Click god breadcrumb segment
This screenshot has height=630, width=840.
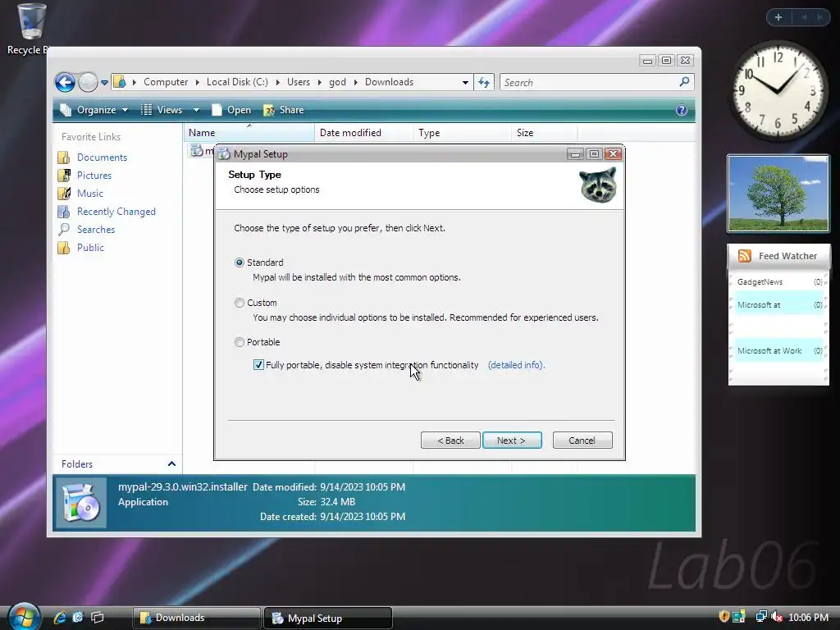pyautogui.click(x=337, y=82)
